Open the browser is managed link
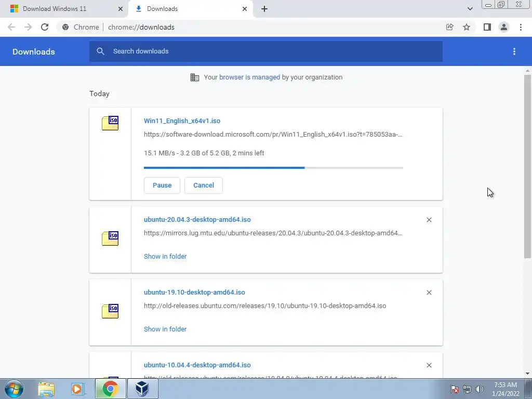The image size is (532, 399). (250, 77)
